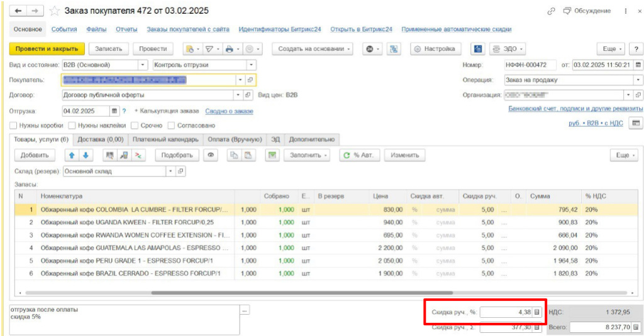Check the Нужны наклейки checkbox
This screenshot has width=644, height=336.
tap(72, 126)
